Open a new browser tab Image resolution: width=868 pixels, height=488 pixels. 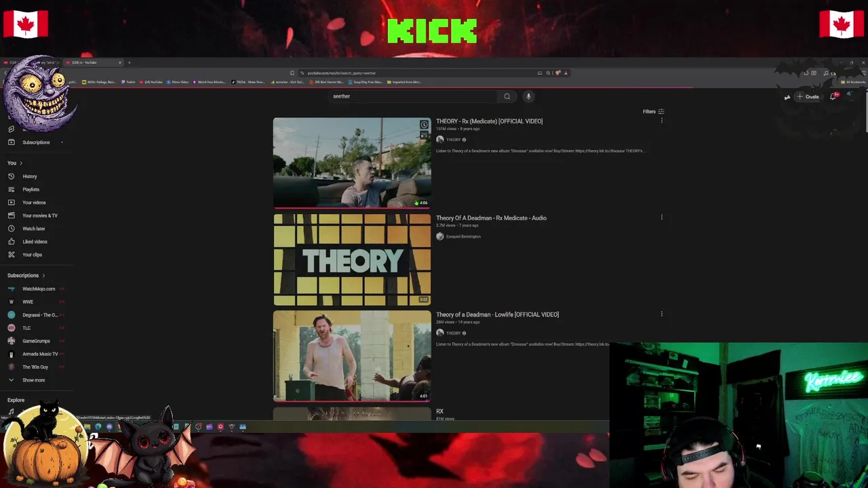(x=129, y=62)
